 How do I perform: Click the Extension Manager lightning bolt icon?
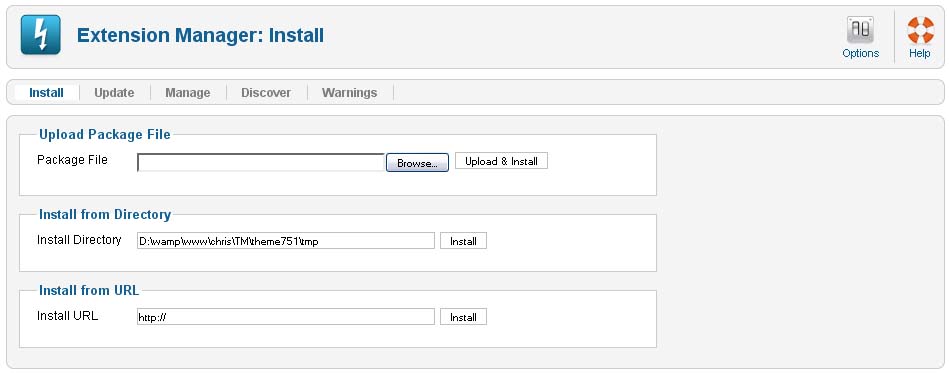[41, 34]
